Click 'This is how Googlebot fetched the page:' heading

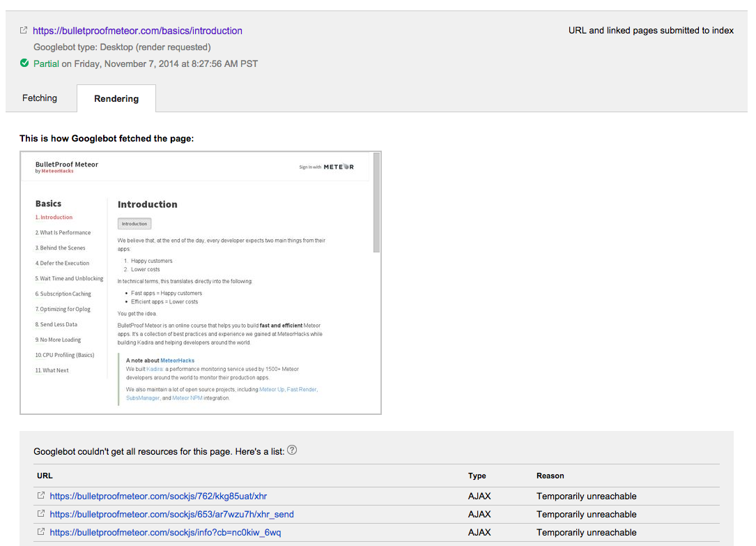pos(107,139)
